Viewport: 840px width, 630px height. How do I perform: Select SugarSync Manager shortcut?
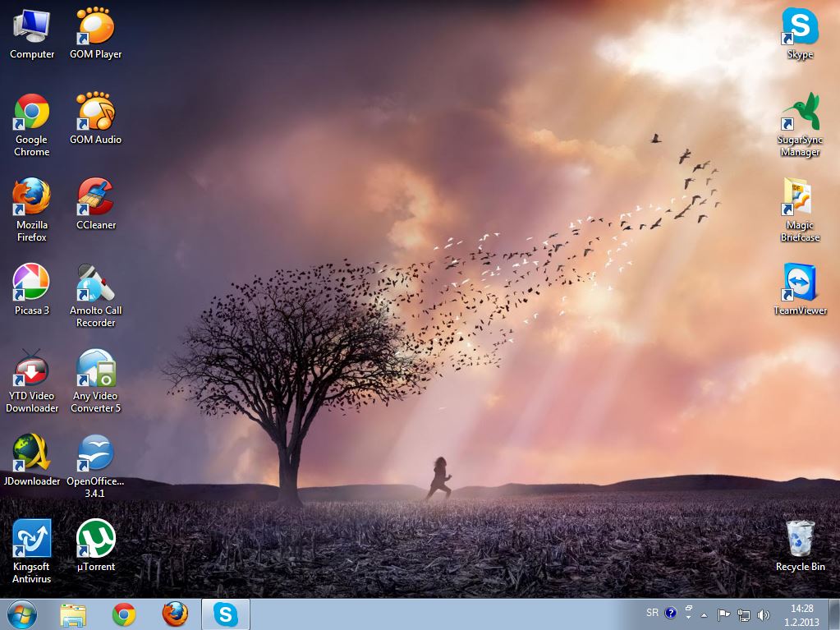click(800, 125)
